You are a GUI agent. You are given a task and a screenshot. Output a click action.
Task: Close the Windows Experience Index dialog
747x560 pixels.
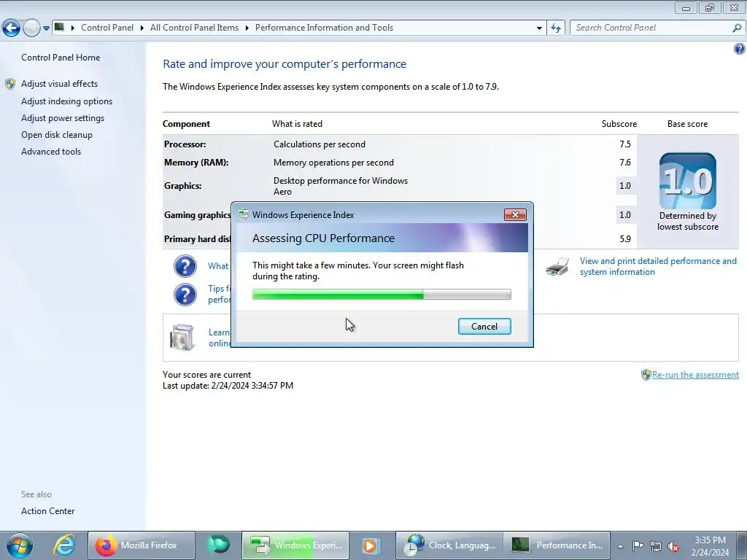[515, 215]
